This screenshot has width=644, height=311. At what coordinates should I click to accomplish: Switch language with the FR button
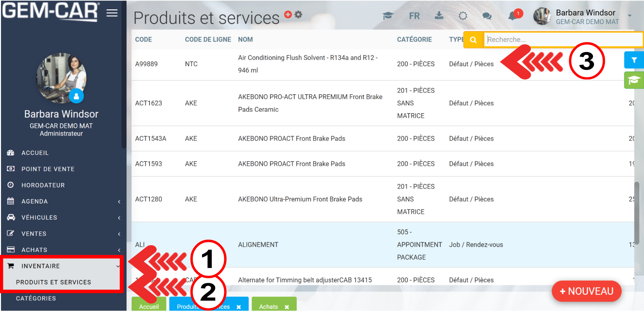pos(414,16)
